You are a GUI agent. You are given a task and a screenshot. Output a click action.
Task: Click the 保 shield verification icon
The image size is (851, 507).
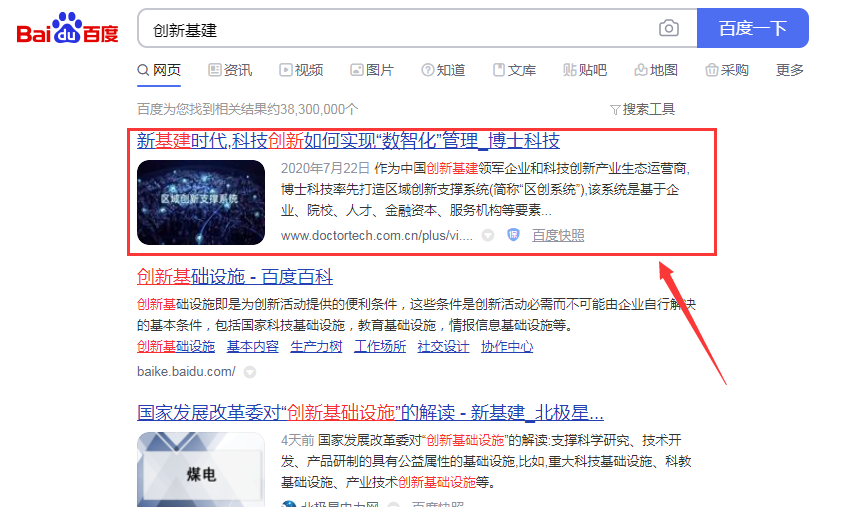pyautogui.click(x=513, y=235)
